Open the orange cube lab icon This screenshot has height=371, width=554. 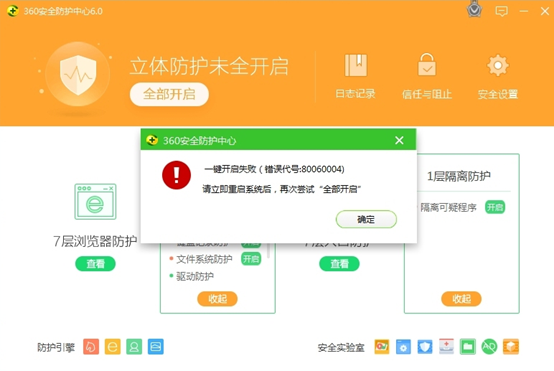pos(511,347)
